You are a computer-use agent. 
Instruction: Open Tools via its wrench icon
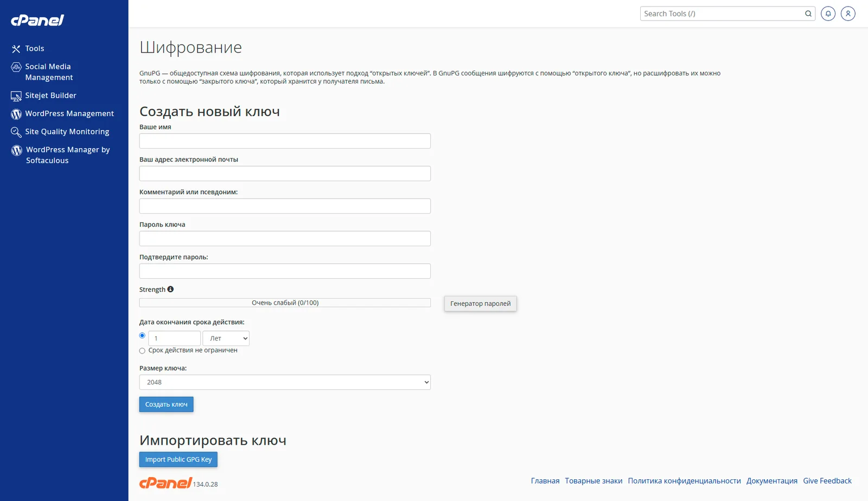pos(16,49)
